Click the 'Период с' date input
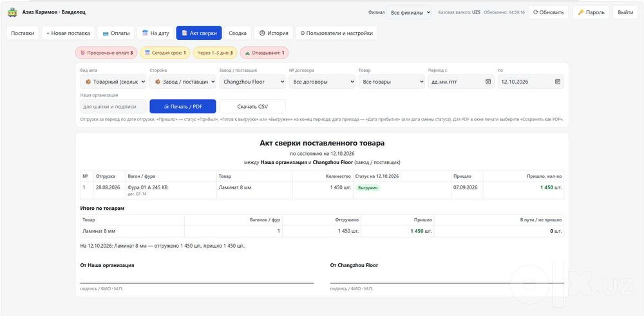This screenshot has height=316, width=644. [x=461, y=82]
